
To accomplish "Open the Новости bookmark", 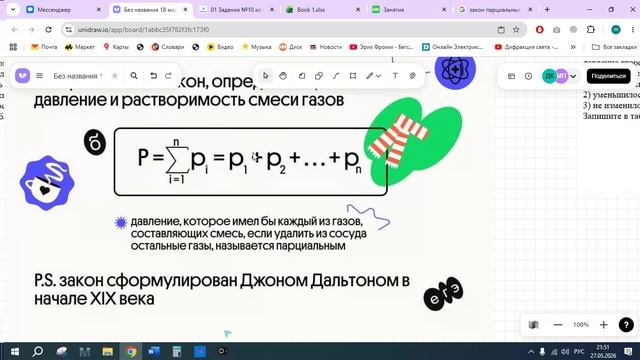I will coord(326,47).
